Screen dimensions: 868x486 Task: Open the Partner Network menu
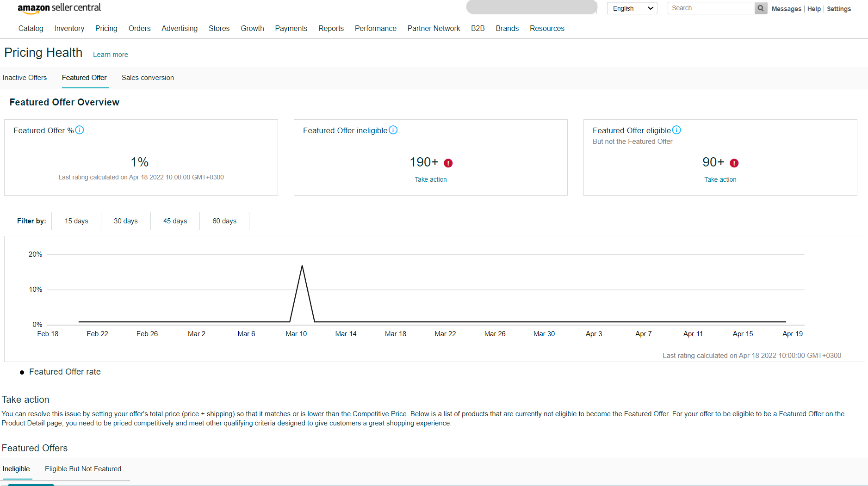pyautogui.click(x=434, y=28)
